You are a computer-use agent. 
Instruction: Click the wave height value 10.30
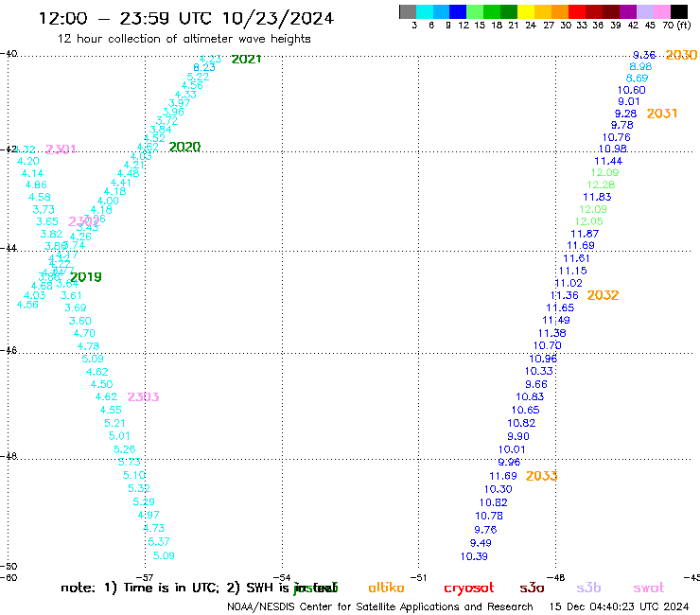pyautogui.click(x=498, y=489)
